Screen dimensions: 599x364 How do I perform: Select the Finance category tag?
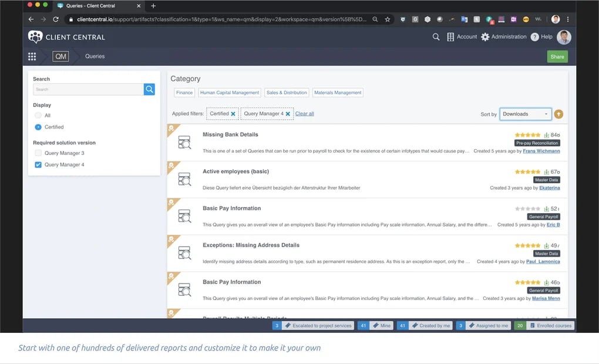coord(184,93)
